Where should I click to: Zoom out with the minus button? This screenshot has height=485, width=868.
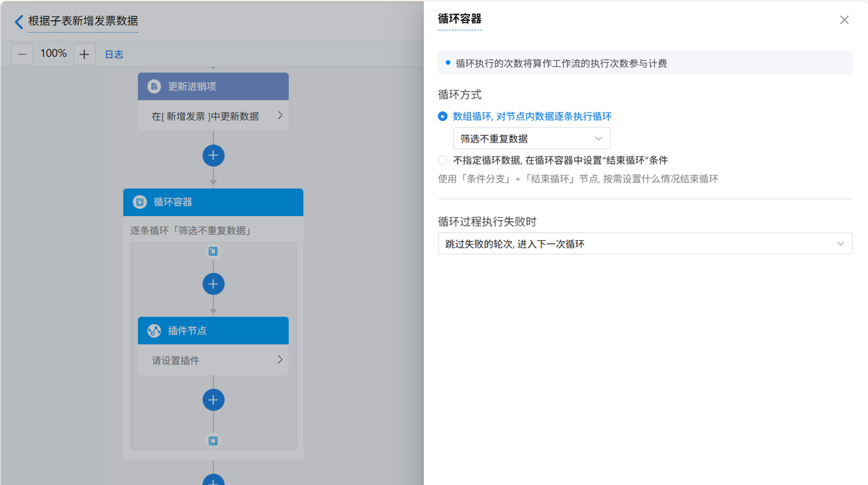click(22, 54)
